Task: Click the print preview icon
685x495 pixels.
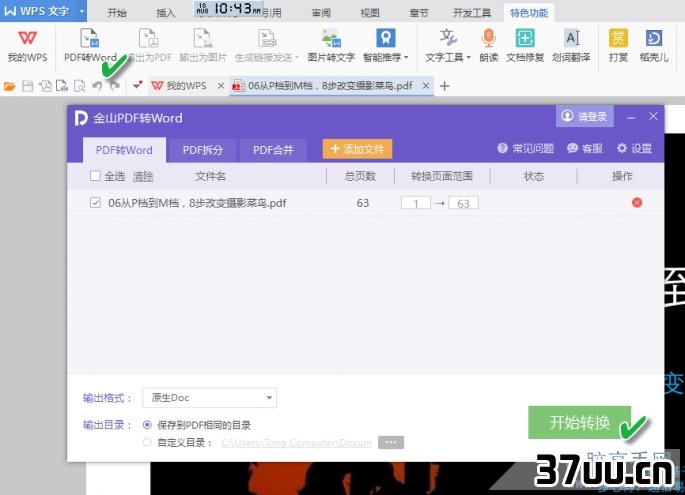Action: pyautogui.click(x=80, y=86)
